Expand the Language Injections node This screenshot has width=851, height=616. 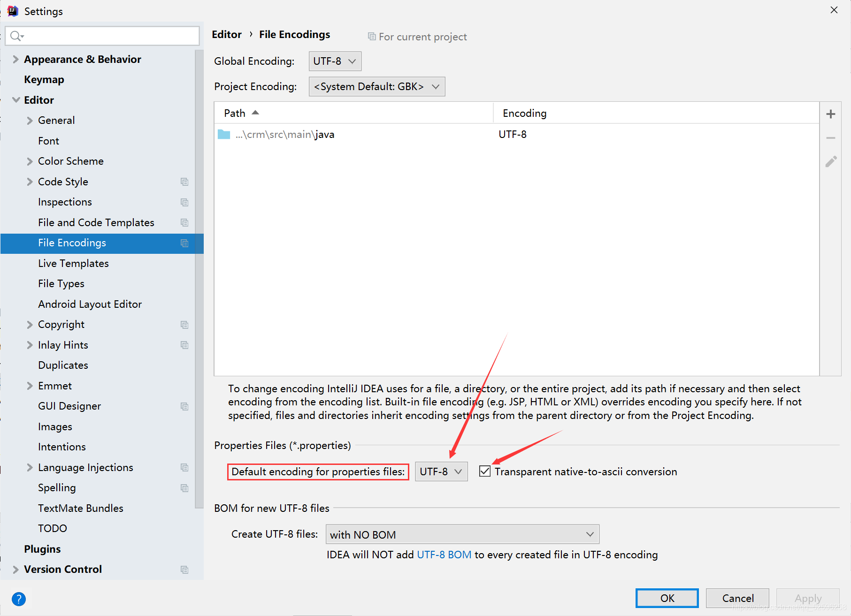click(30, 468)
